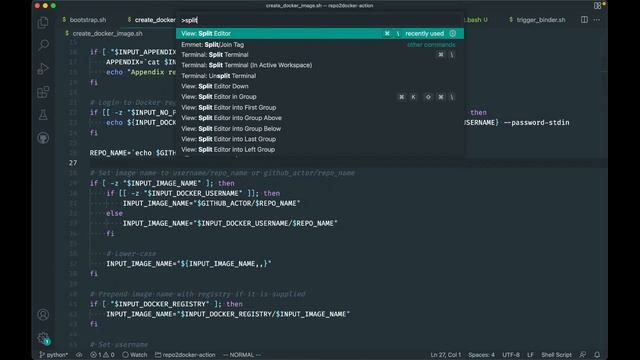Viewport: 640px width, 360px height.
Task: Open the Explorer view in activity bar
Action: 43,22
